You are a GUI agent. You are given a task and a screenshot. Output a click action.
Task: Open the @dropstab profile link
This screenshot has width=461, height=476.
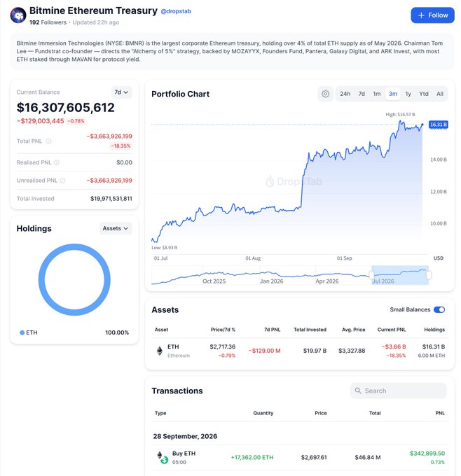[x=176, y=11]
